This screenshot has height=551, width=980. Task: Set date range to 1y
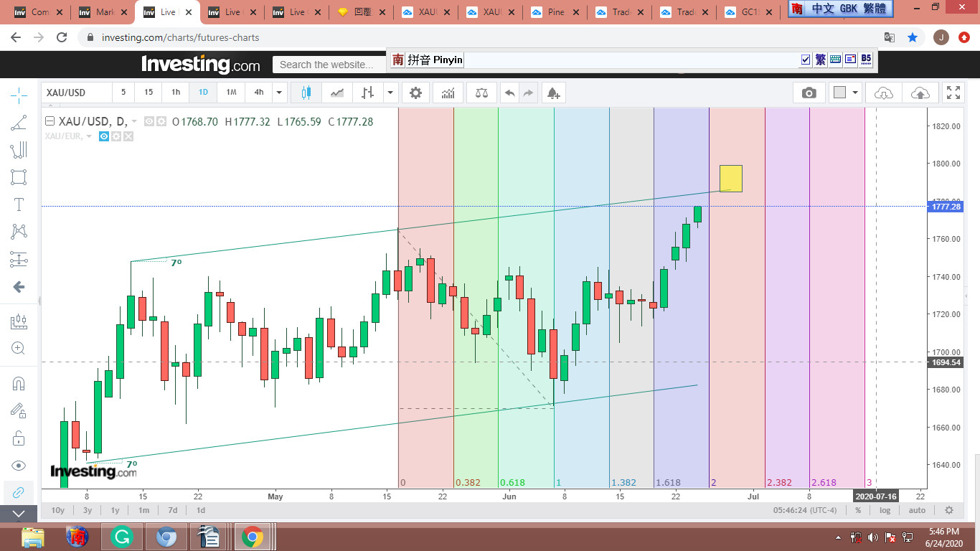(x=115, y=510)
